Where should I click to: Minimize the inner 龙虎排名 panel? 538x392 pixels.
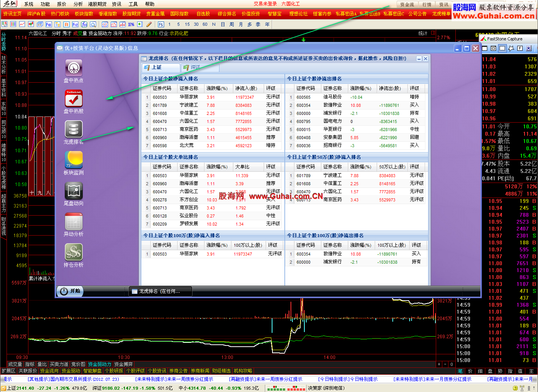click(x=419, y=59)
